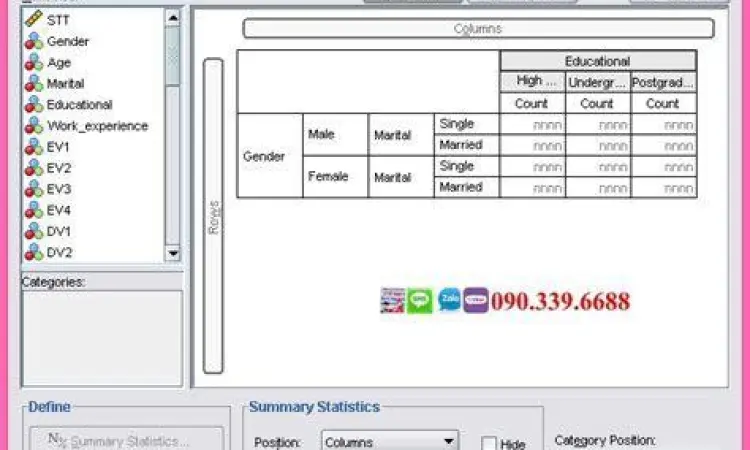Click Count under the High... column
The width and height of the screenshot is (750, 450).
532,103
